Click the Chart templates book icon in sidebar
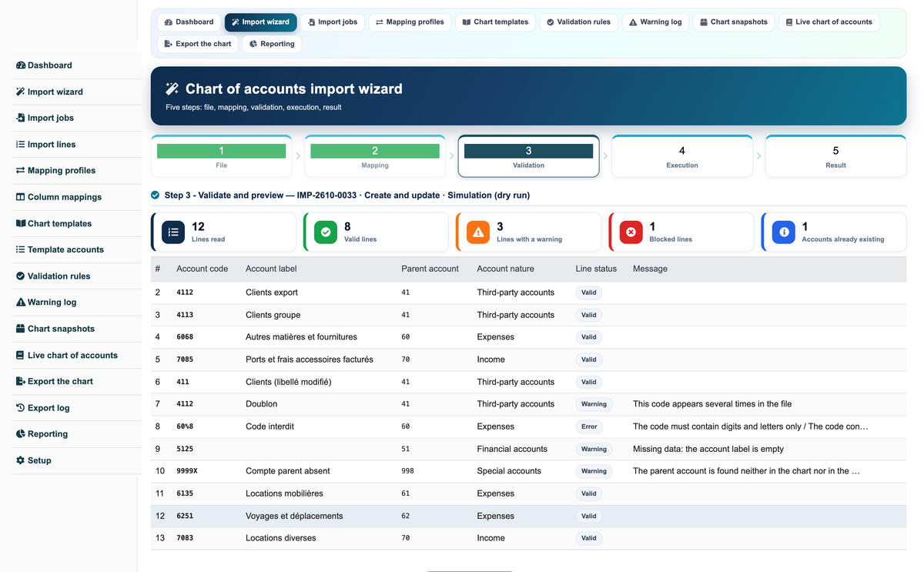 pyautogui.click(x=21, y=223)
